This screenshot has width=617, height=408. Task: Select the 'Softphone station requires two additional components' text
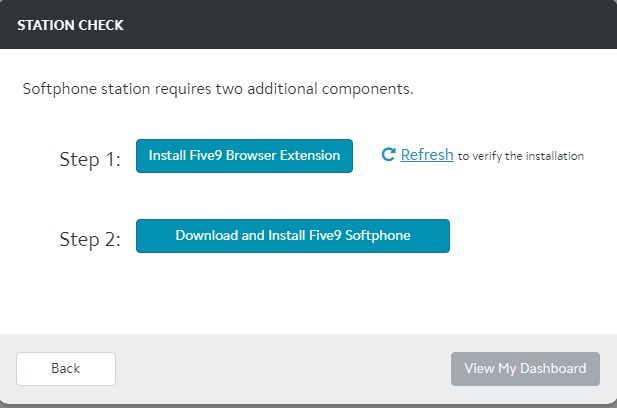click(218, 89)
